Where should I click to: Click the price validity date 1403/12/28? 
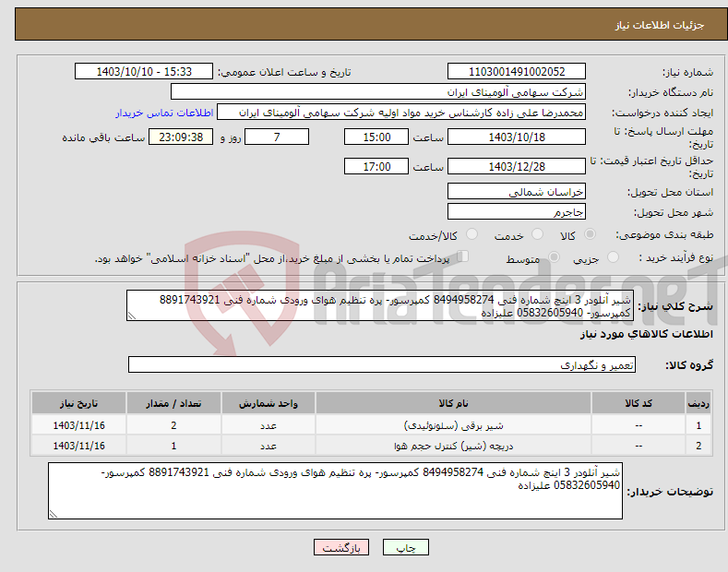pyautogui.click(x=517, y=166)
